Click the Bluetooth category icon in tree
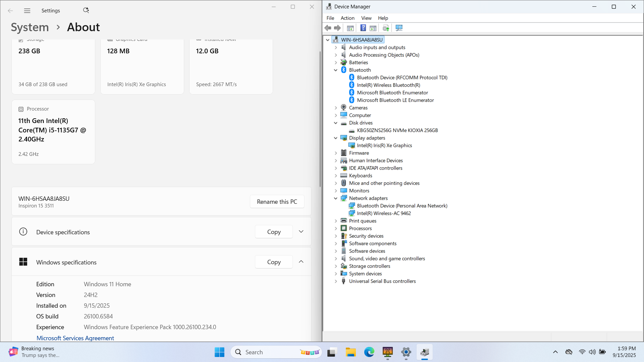This screenshot has height=362, width=644. click(344, 70)
